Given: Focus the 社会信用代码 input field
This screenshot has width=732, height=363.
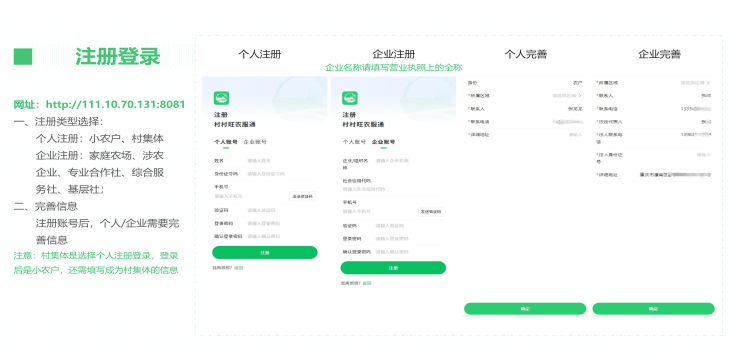Looking at the screenshot, I should pyautogui.click(x=393, y=189).
